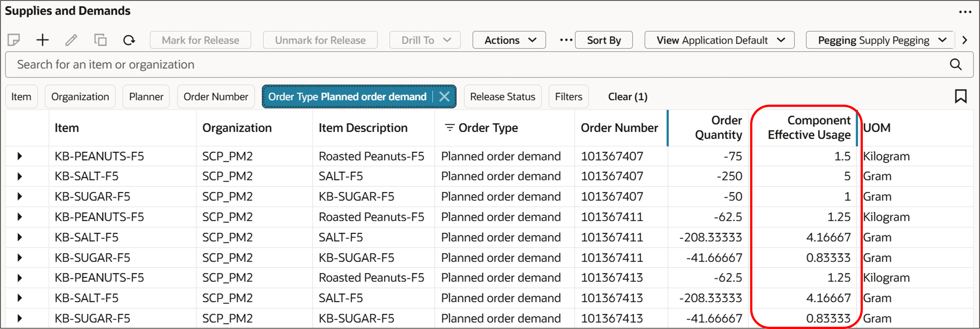The image size is (980, 329).
Task: Click Clear (1) to remove filters
Action: [627, 96]
